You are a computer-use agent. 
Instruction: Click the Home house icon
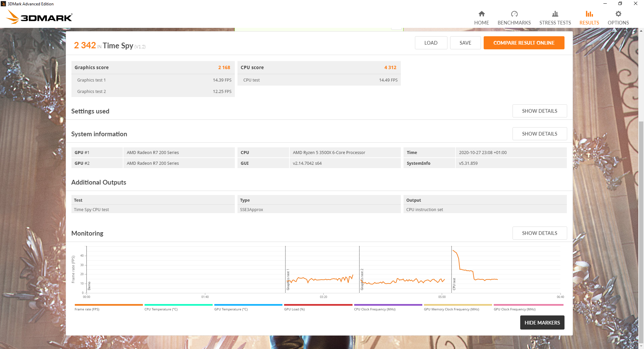coord(481,14)
